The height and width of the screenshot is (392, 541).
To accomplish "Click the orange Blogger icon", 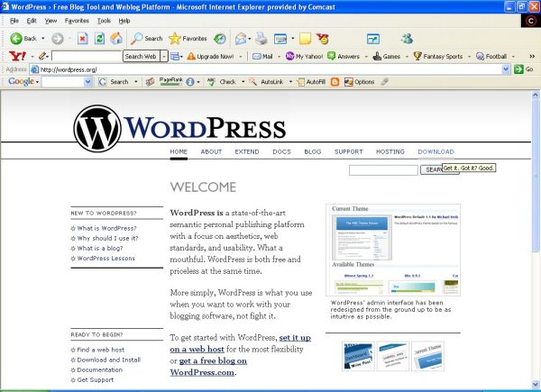I will pyautogui.click(x=335, y=82).
